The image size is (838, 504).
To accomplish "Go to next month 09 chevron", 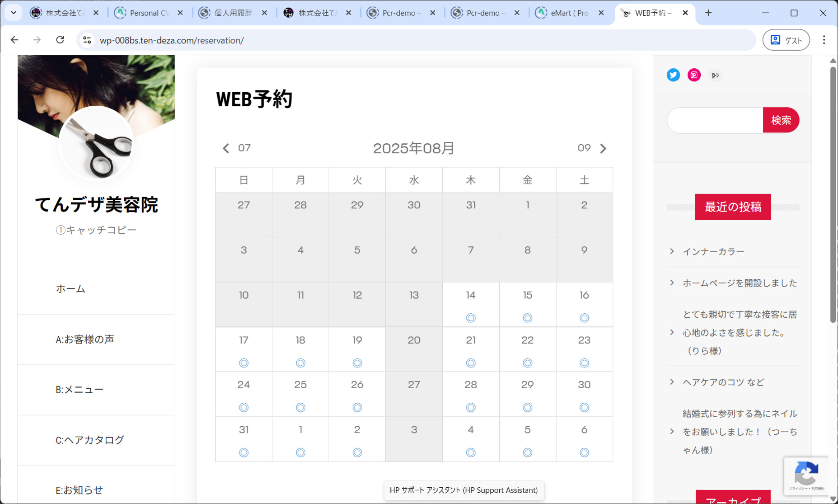I will tap(603, 148).
